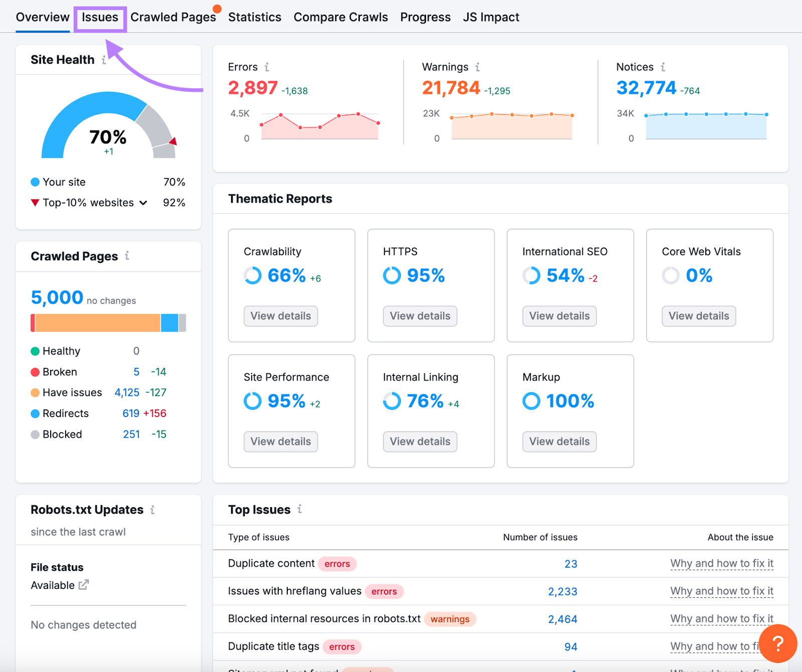Click the Redirects count of 619
The image size is (802, 672).
pos(131,413)
